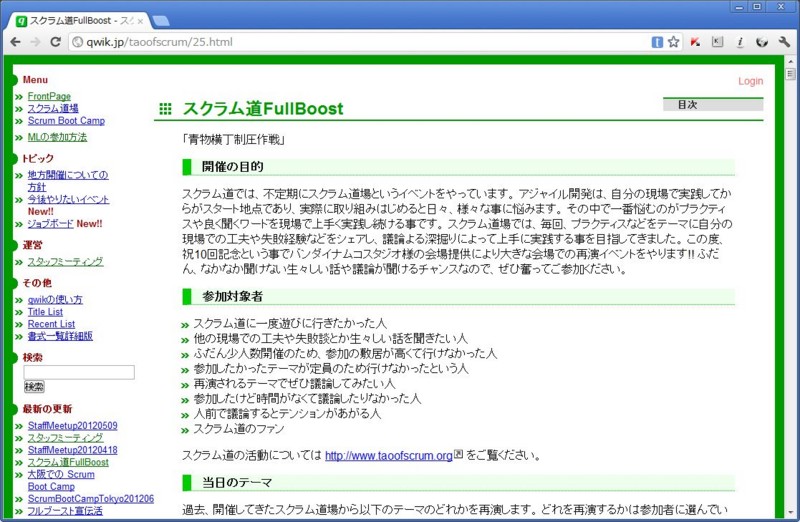
Task: Click the vertical scrollbar thumb
Action: [x=791, y=74]
